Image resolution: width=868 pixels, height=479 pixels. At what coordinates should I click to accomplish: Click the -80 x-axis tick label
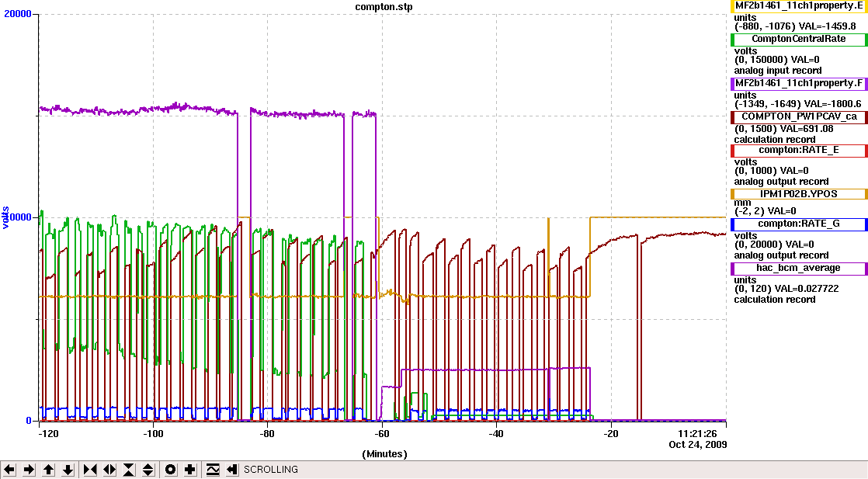click(x=267, y=434)
